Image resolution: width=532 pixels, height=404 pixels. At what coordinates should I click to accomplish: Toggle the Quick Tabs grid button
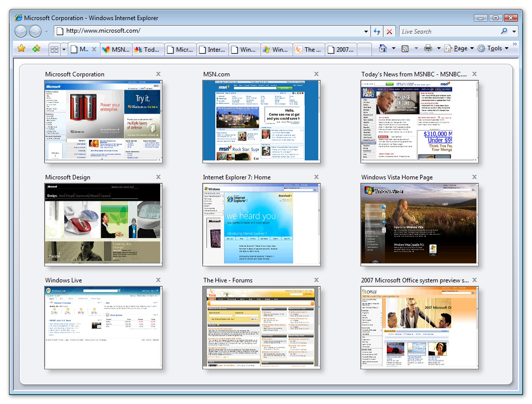pyautogui.click(x=54, y=49)
